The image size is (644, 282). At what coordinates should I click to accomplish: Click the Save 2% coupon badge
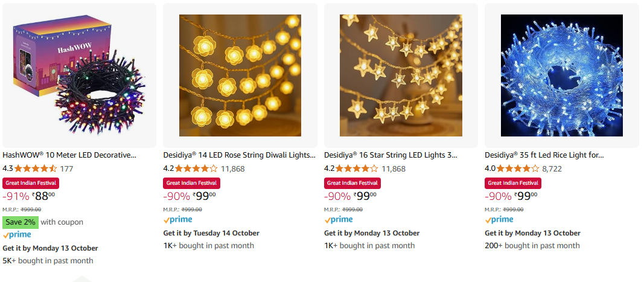[21, 222]
